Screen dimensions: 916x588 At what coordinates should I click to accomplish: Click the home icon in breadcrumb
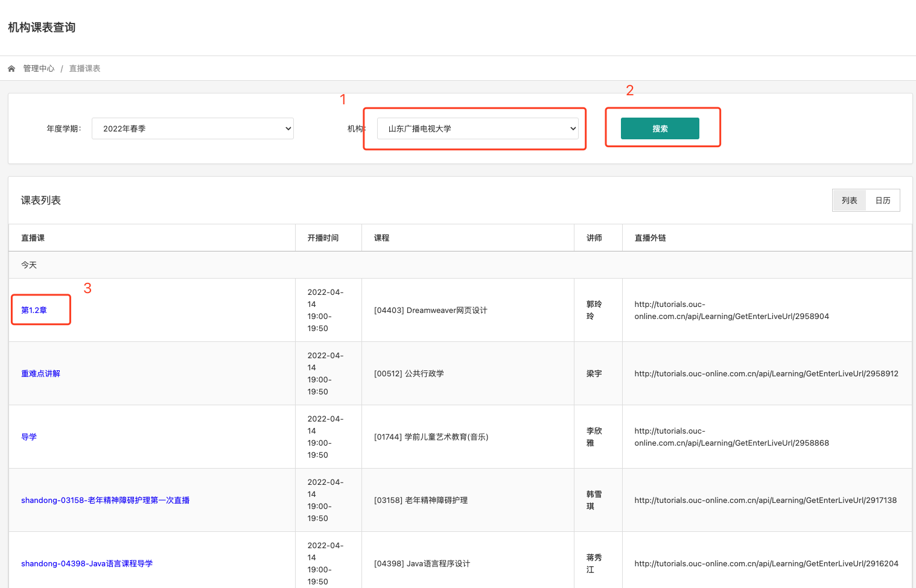pyautogui.click(x=11, y=69)
